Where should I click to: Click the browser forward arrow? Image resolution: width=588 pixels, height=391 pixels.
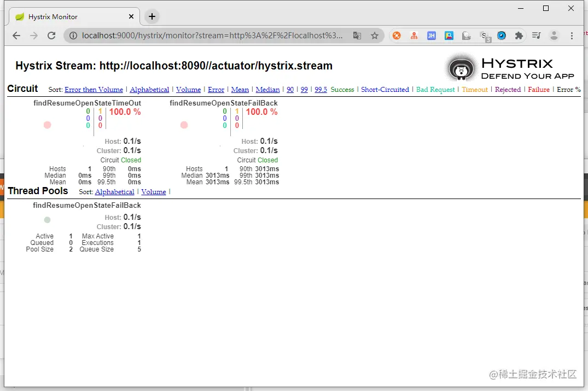(34, 36)
